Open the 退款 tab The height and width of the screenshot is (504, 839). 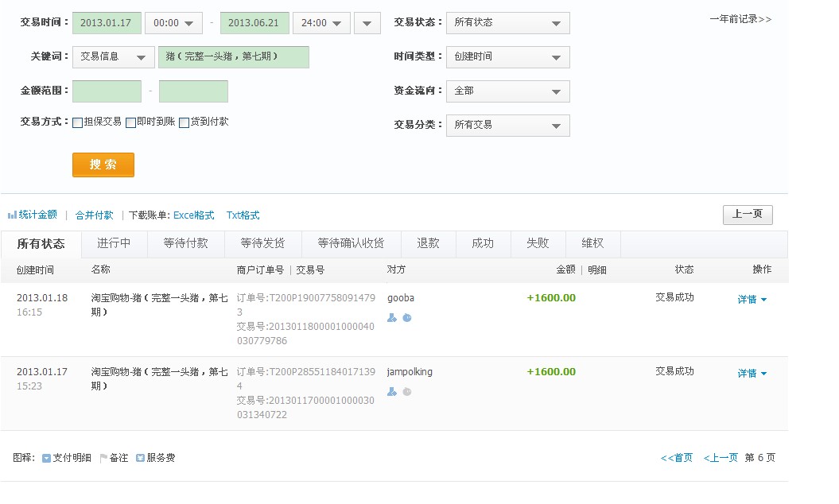click(428, 243)
